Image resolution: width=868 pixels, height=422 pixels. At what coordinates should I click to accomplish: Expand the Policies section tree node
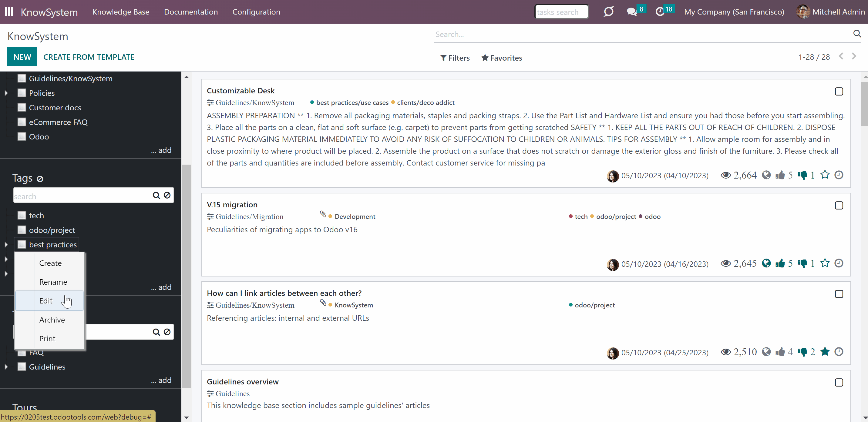(6, 93)
